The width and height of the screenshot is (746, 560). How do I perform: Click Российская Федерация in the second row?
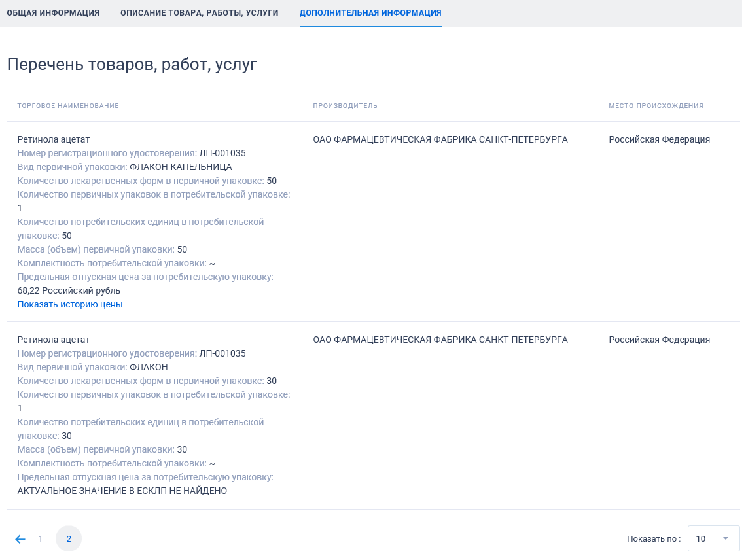click(x=659, y=340)
